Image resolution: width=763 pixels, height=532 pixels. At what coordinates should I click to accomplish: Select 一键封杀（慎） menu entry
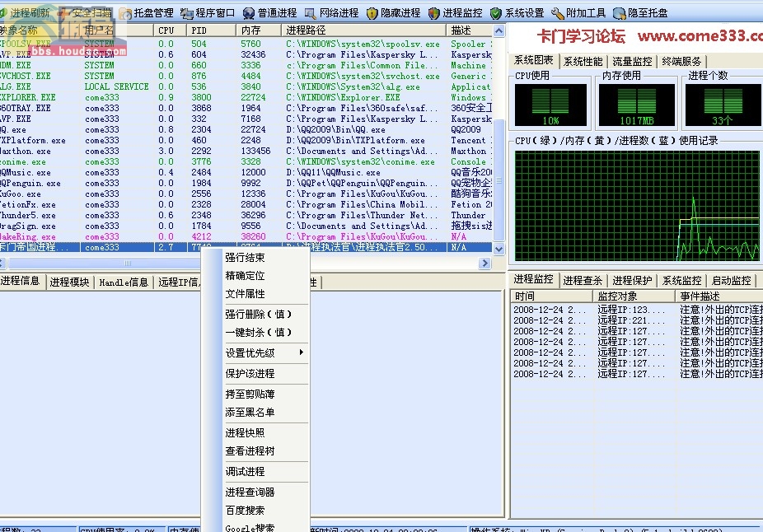(259, 333)
